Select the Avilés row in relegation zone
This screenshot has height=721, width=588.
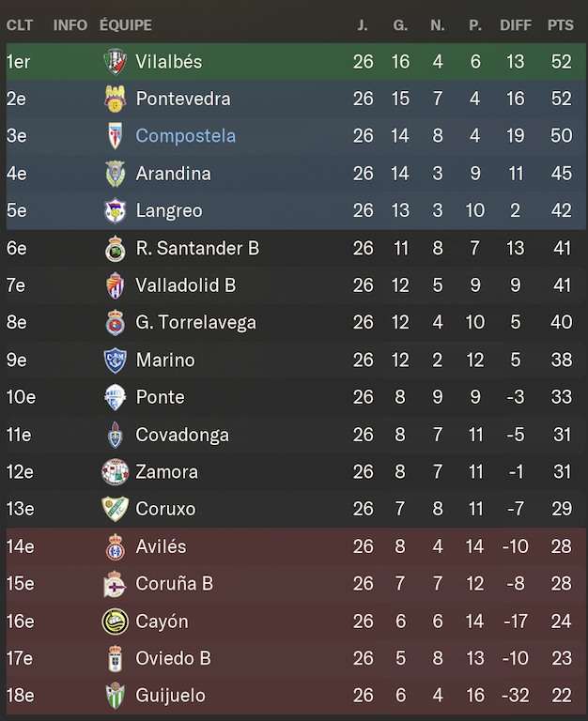[294, 546]
